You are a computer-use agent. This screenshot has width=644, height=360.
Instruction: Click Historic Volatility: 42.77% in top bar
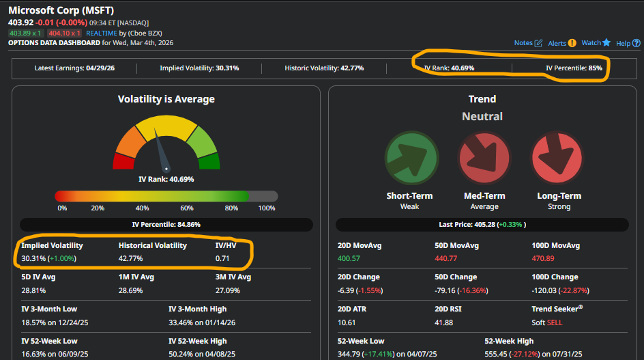pyautogui.click(x=324, y=68)
